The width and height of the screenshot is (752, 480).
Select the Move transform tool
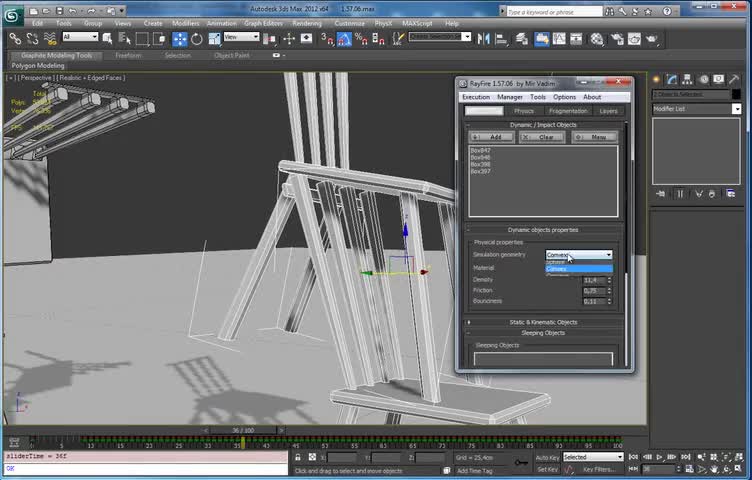point(180,39)
